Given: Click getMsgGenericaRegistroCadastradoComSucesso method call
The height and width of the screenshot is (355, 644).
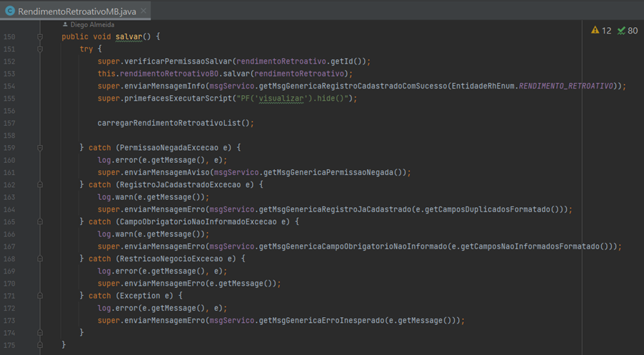Looking at the screenshot, I should click(x=353, y=86).
